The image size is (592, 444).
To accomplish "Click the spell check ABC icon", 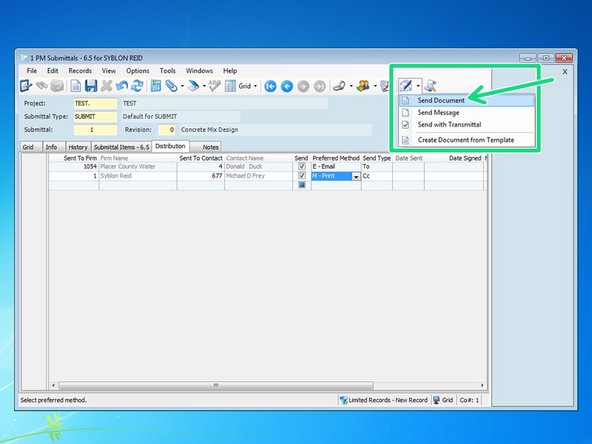I will pyautogui.click(x=215, y=86).
